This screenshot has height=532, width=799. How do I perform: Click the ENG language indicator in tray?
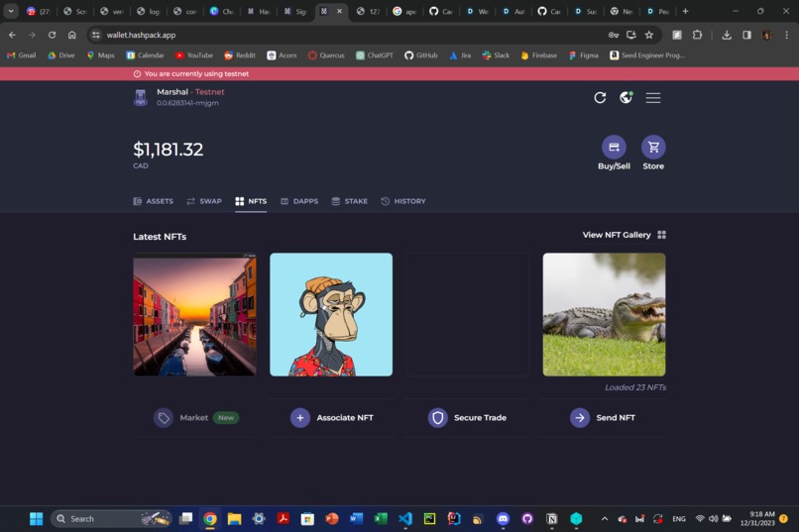pos(679,519)
